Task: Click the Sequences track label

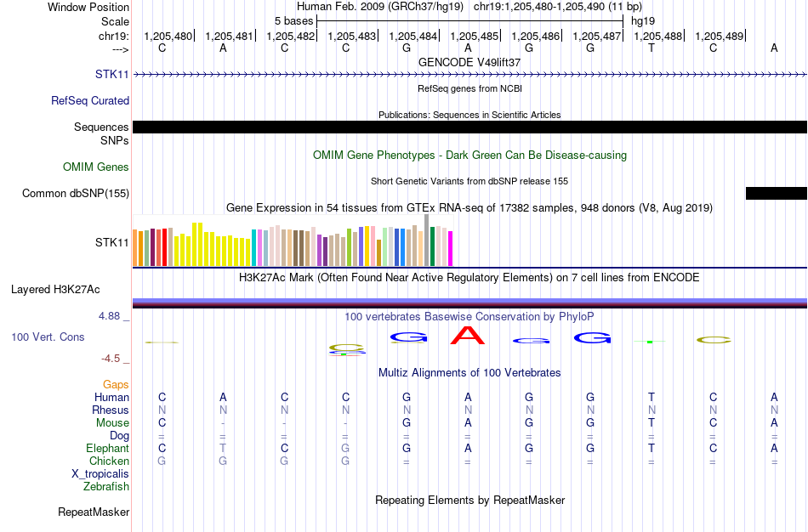Action: [x=101, y=127]
